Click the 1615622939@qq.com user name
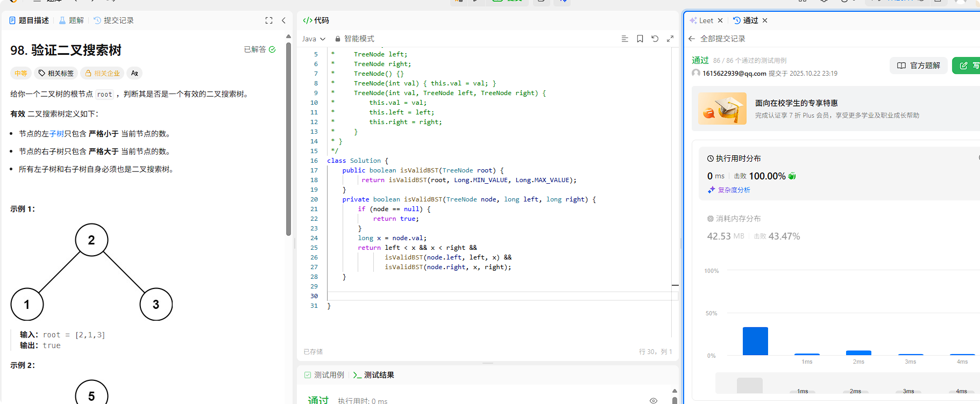The width and height of the screenshot is (980, 404). [734, 74]
